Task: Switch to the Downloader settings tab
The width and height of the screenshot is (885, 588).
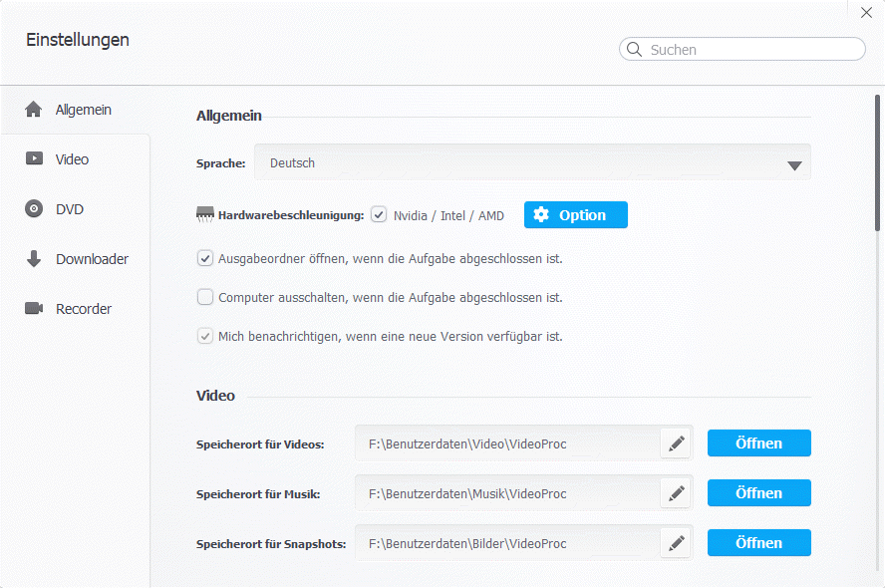Action: 92,259
